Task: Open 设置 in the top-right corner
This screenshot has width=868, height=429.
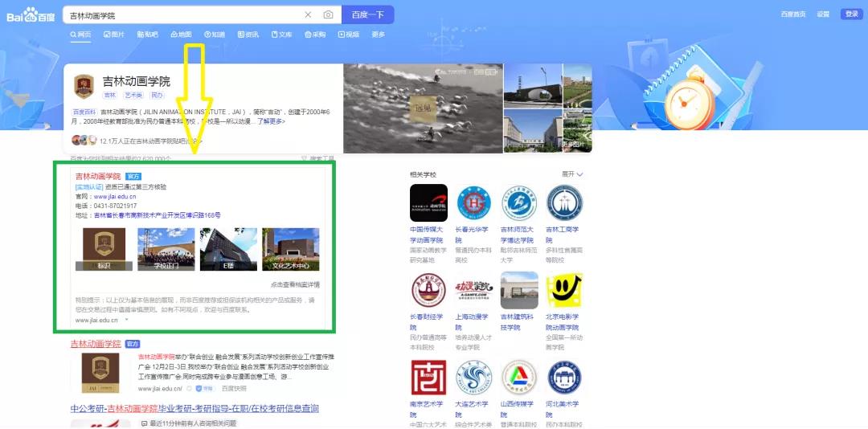Action: pos(823,14)
